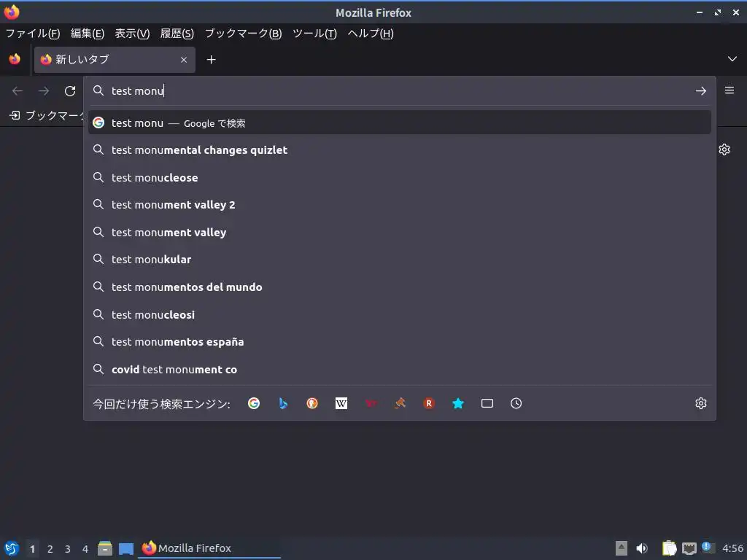Screen dimensions: 747x560
Task: Choose suggestion 'test monucleosi'
Action: (x=400, y=315)
